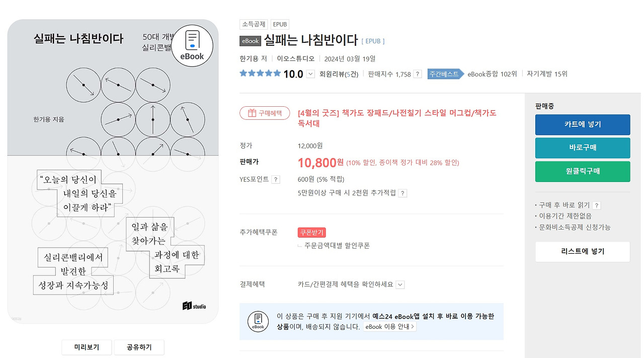Select the first star in the rating
The image size is (644, 358).
tap(244, 73)
